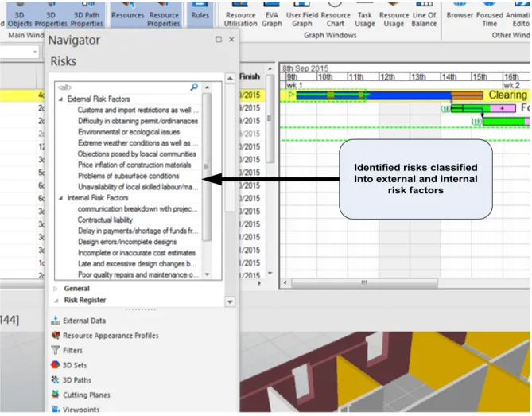
Task: Click Gantt horizontal scrollbar left arrow
Action: [285, 282]
